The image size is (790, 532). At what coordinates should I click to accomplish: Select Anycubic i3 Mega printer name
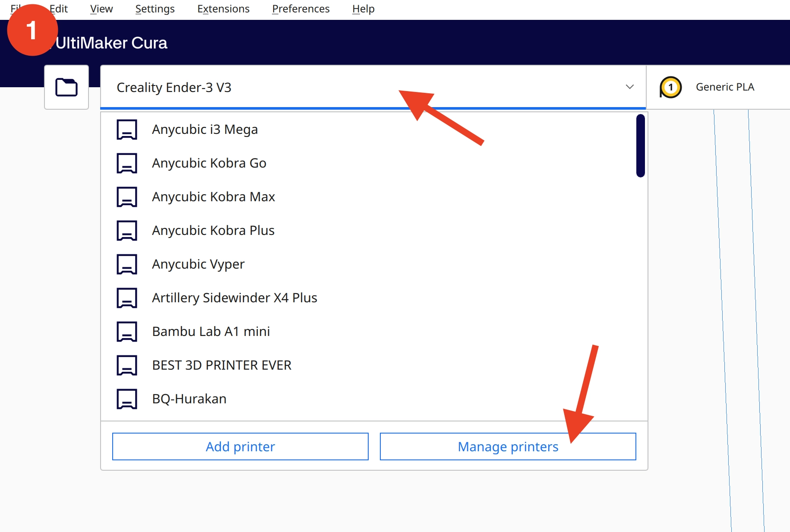pyautogui.click(x=205, y=130)
